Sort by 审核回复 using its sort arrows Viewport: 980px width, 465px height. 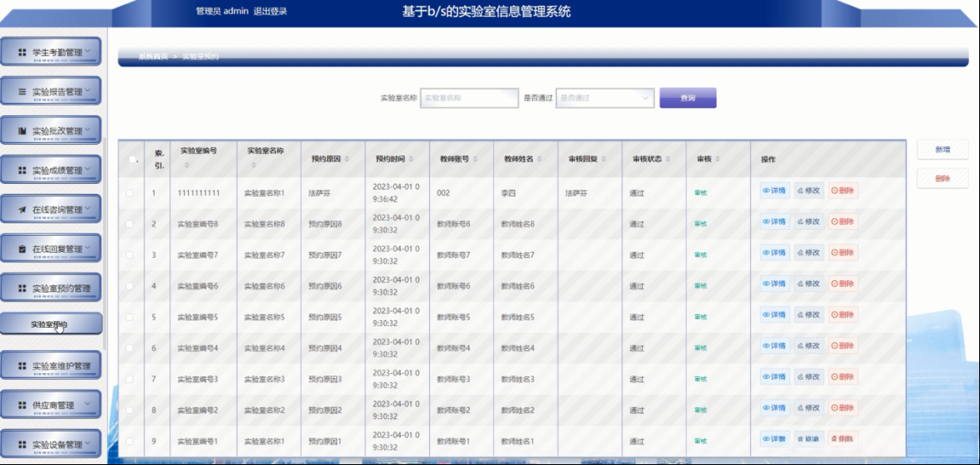tap(603, 160)
